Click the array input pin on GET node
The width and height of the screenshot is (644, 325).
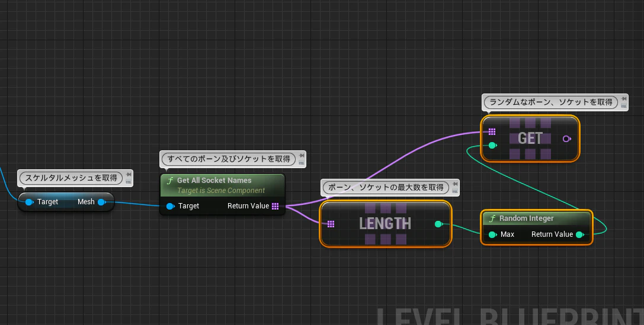tap(492, 132)
